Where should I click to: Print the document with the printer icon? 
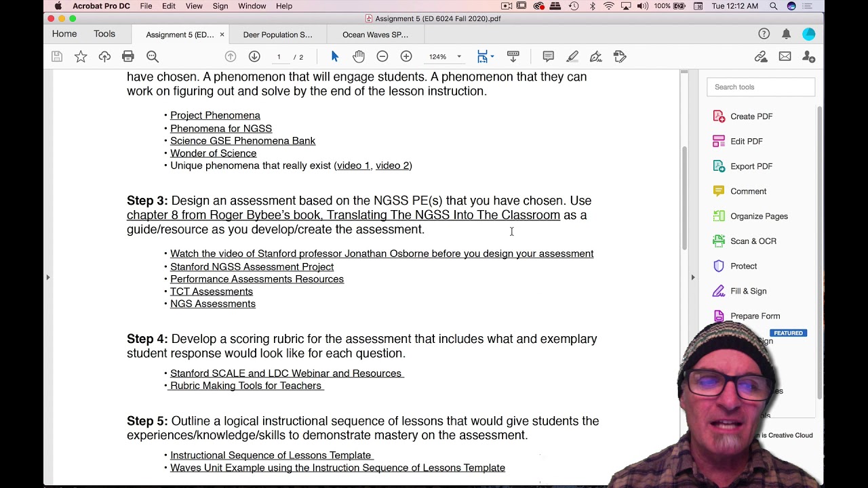128,57
